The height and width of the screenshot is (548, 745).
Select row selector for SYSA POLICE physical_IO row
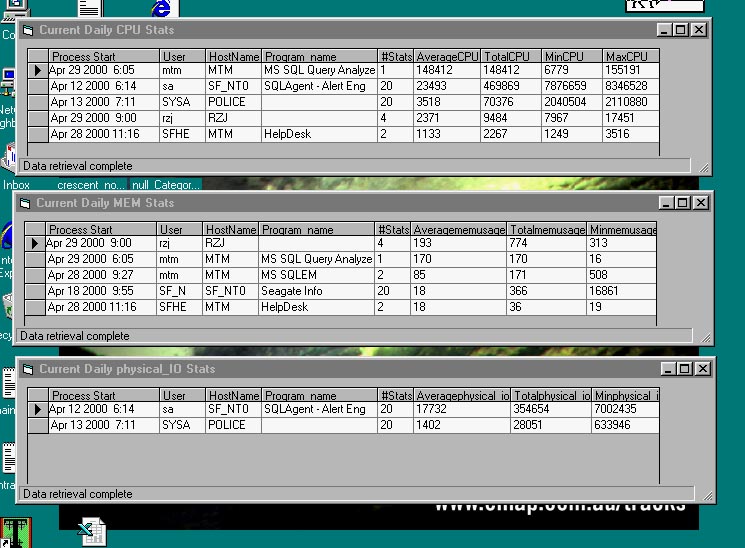38,425
